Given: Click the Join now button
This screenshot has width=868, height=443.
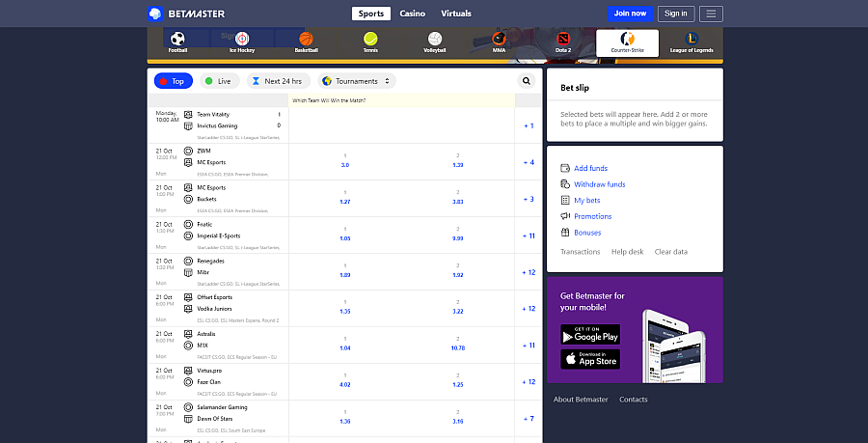Looking at the screenshot, I should [x=630, y=14].
